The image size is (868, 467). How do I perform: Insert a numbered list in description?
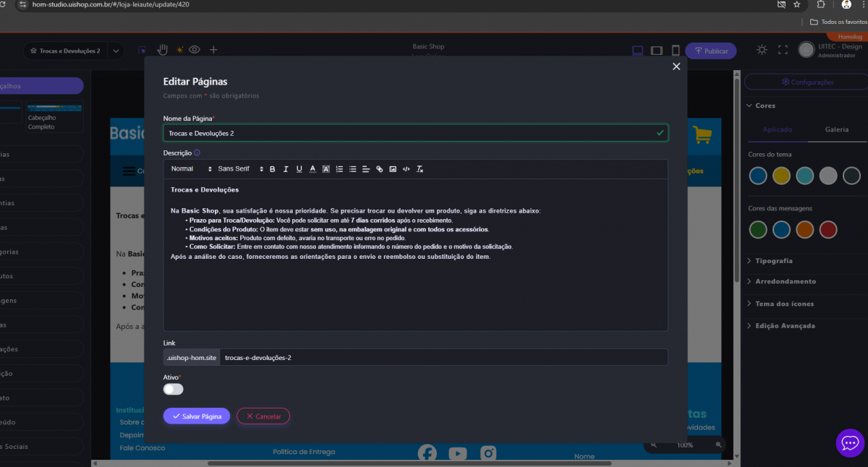(339, 169)
